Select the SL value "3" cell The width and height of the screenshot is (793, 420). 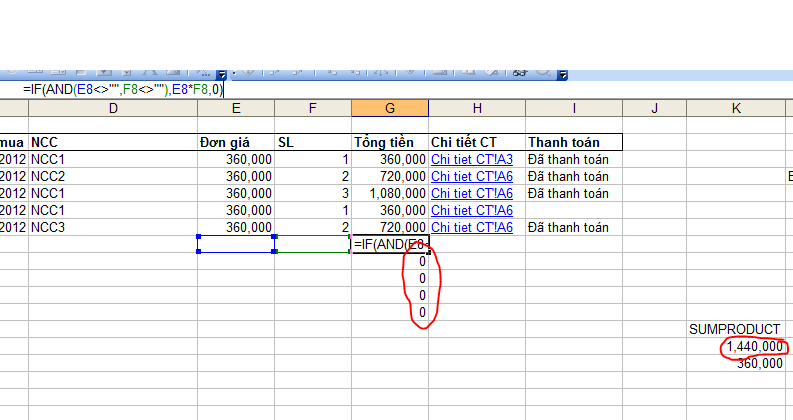point(313,193)
